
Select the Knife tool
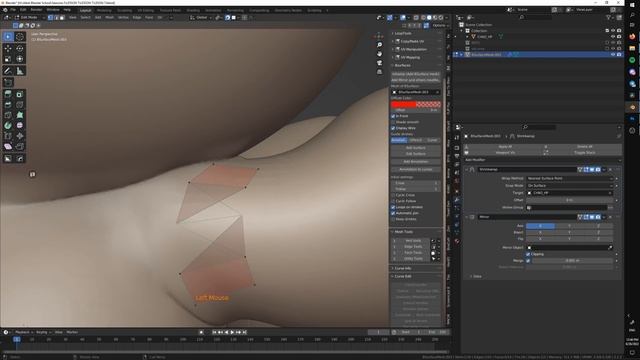coord(8,115)
